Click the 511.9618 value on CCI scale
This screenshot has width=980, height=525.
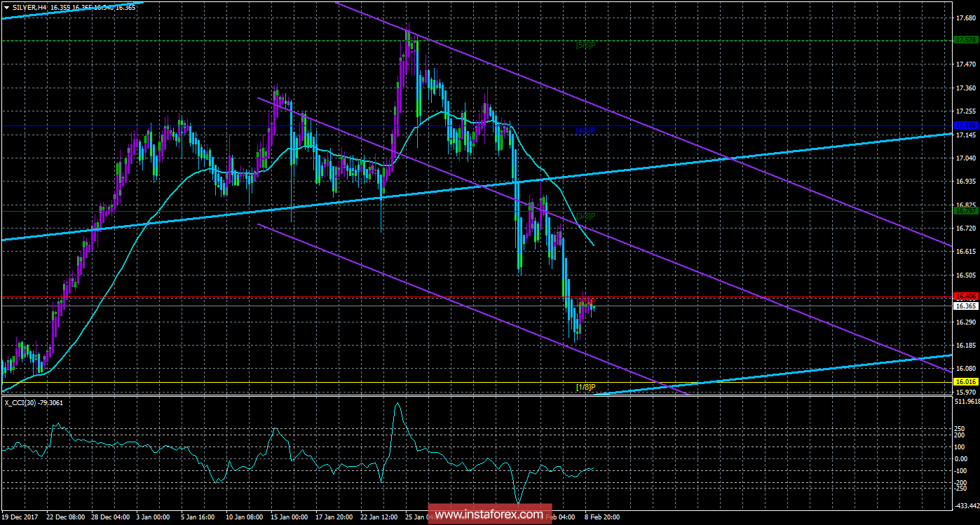pos(967,402)
